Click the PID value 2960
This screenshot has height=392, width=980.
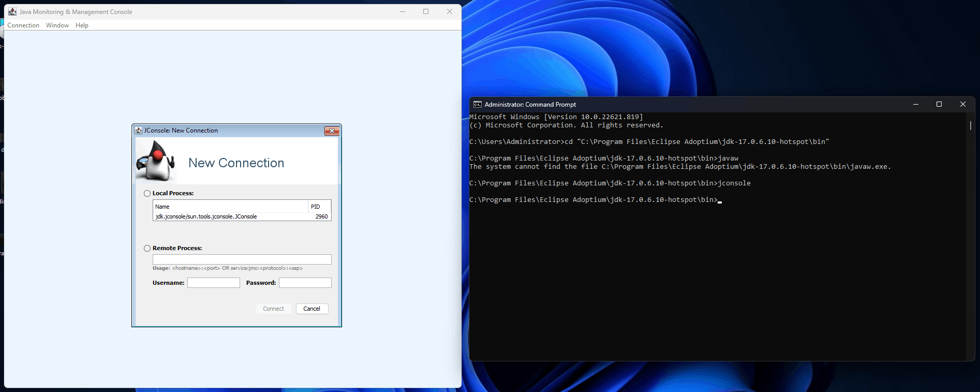point(321,216)
